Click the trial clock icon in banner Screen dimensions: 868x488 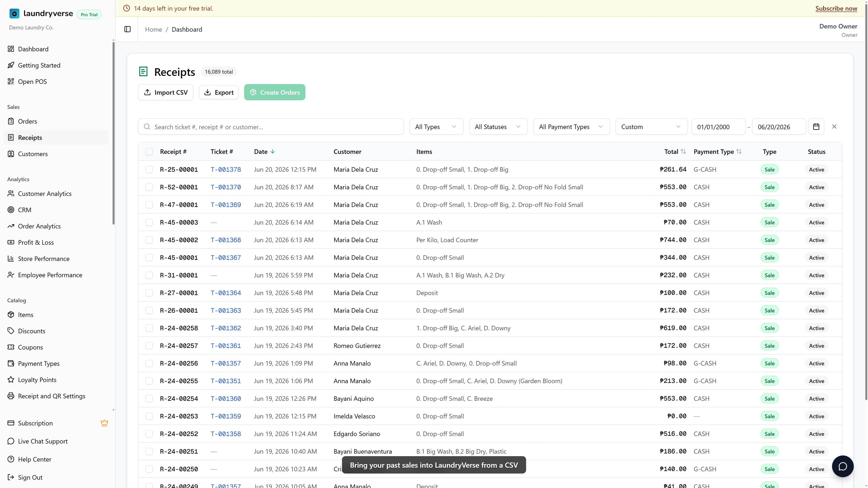[x=127, y=8]
